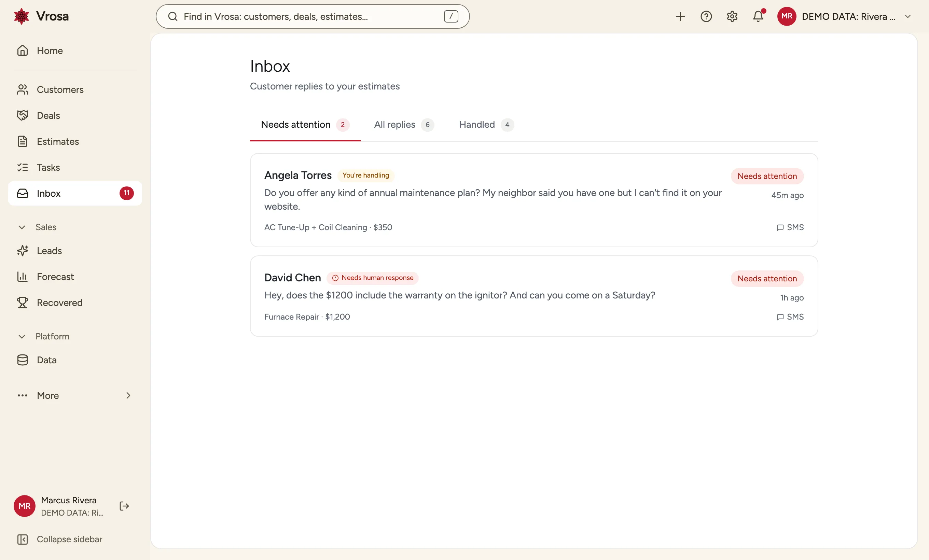The width and height of the screenshot is (929, 560).
Task: Click the sign-out icon next to Marcus Rivera
Action: tap(124, 506)
